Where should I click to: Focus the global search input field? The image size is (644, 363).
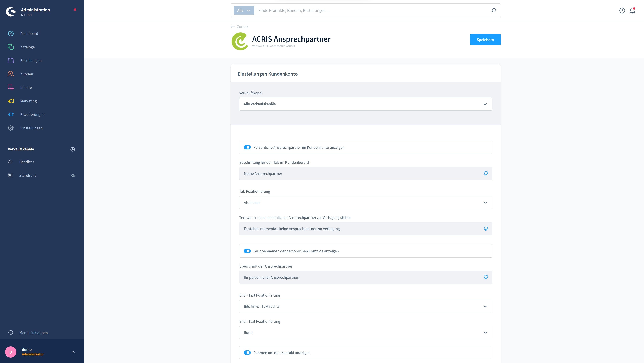373,10
